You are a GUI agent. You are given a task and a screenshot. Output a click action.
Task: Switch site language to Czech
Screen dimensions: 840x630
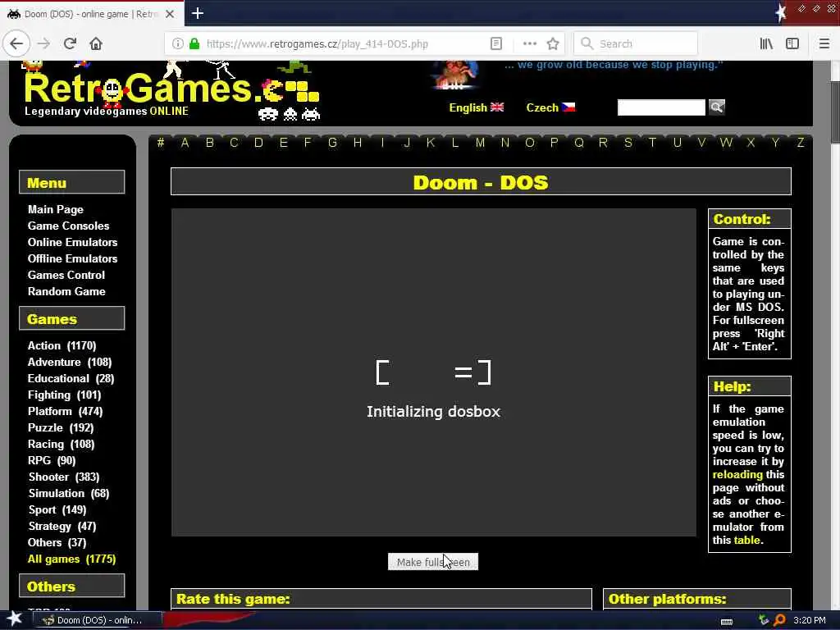[550, 107]
